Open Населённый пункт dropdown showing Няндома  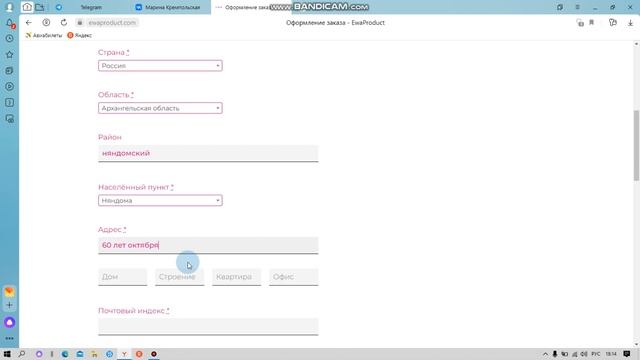click(160, 200)
